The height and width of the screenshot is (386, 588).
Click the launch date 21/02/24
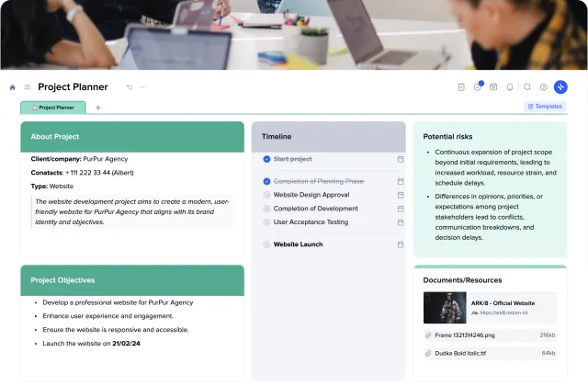pyautogui.click(x=126, y=344)
